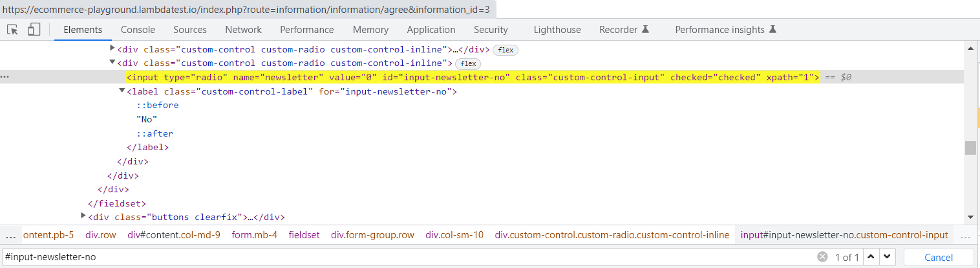This screenshot has height=268, width=980.
Task: Toggle the device toolbar icon
Action: pos(34,30)
